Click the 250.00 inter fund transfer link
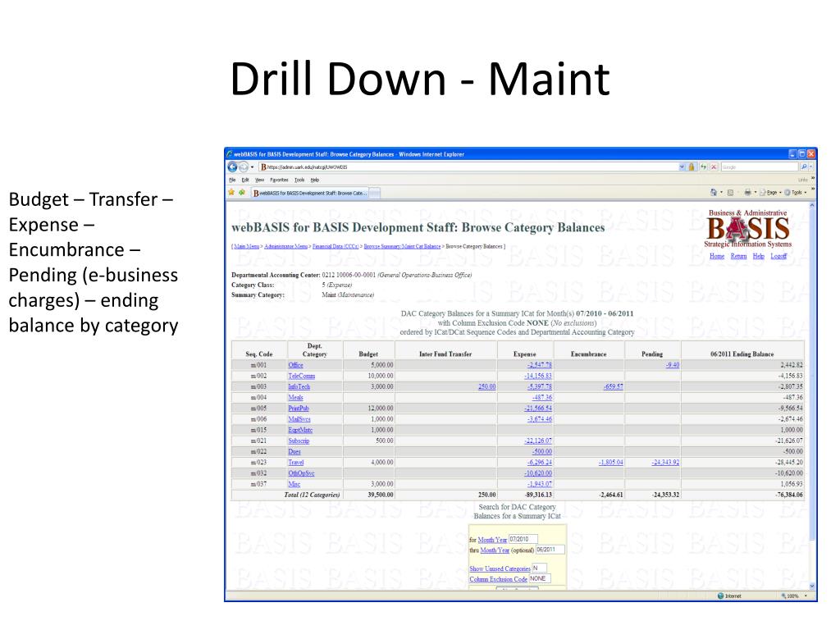Viewport: 840px width, 630px height. tap(487, 387)
